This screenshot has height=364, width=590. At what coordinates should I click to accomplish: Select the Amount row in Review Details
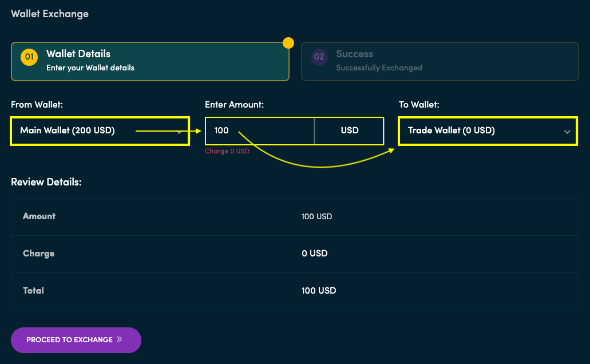[295, 216]
